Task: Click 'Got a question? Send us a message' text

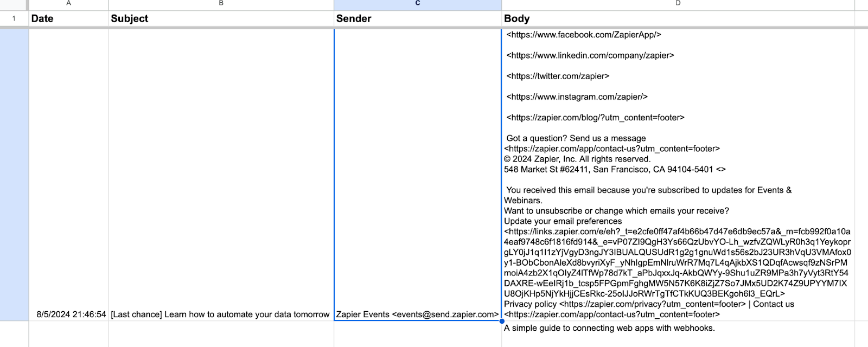Action: click(x=576, y=138)
